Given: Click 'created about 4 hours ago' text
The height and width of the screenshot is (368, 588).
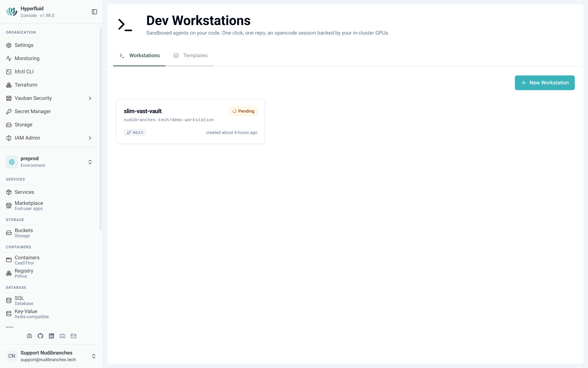Looking at the screenshot, I should (x=232, y=132).
